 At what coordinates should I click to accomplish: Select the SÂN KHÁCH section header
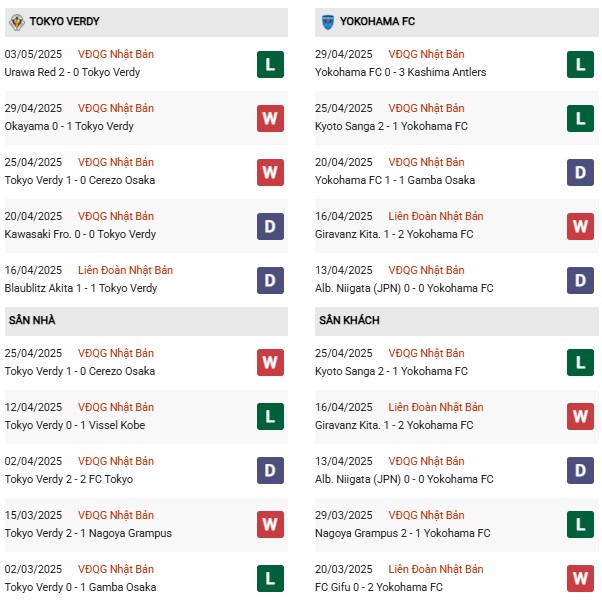[456, 321]
